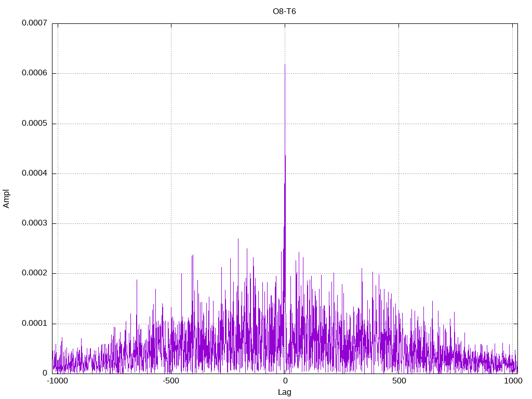Click the plot title O8-T6
Screen dimensions: 532x399
[x=284, y=11]
